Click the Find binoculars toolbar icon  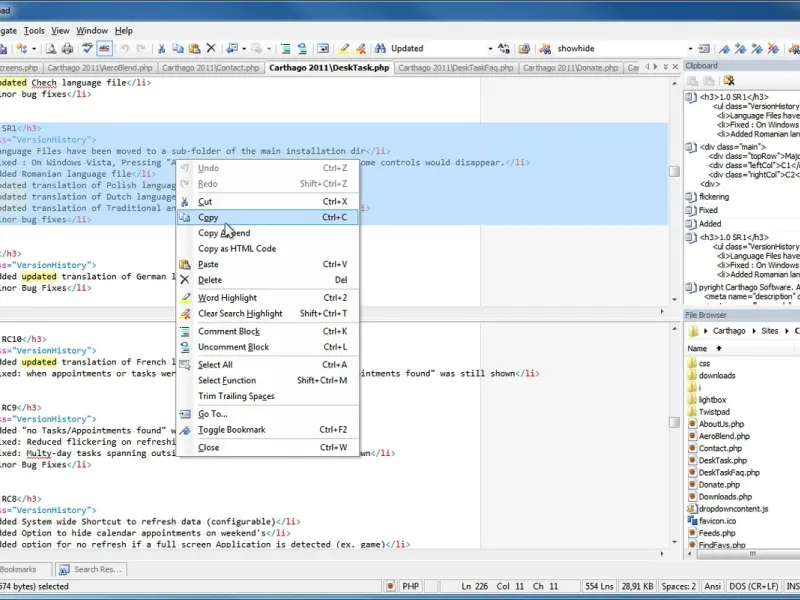(x=380, y=48)
